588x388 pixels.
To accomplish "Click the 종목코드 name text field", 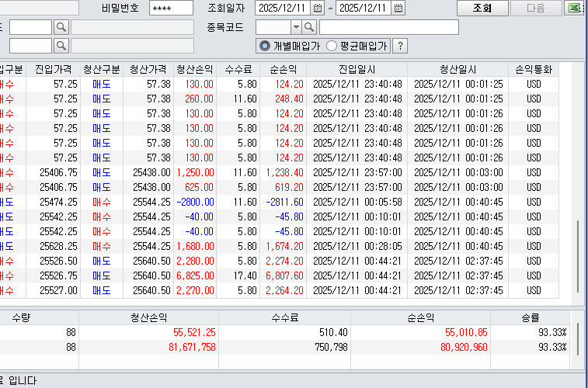I will pyautogui.click(x=389, y=27).
